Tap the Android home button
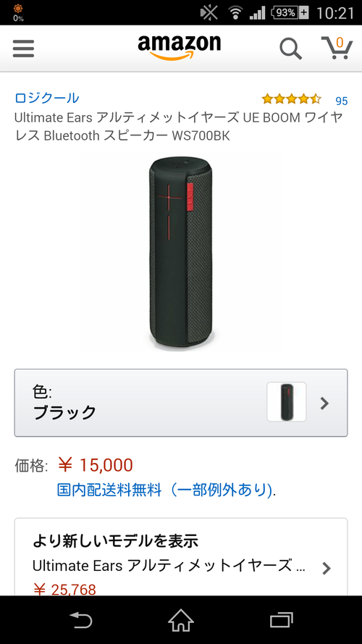 coord(181,620)
